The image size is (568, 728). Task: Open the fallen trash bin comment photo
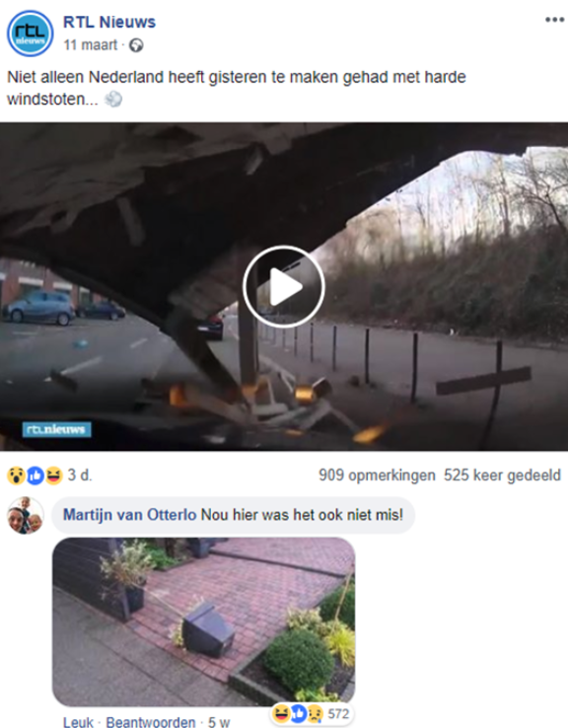(x=204, y=621)
